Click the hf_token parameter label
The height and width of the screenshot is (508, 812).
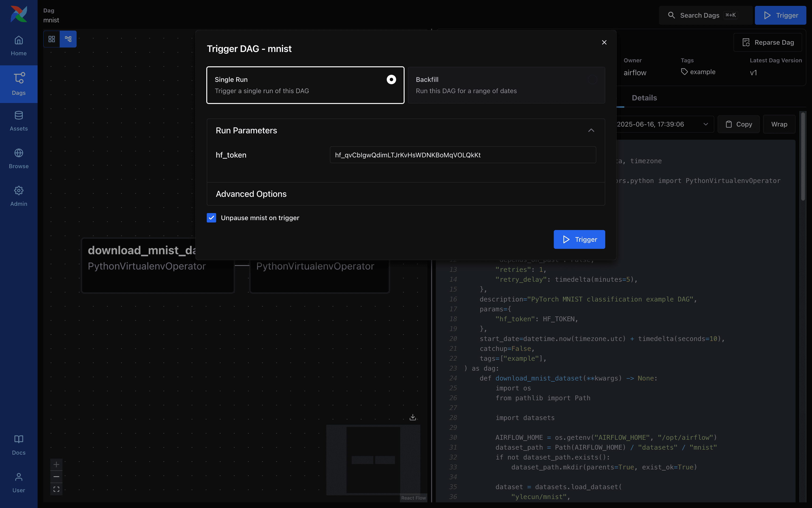(x=231, y=155)
